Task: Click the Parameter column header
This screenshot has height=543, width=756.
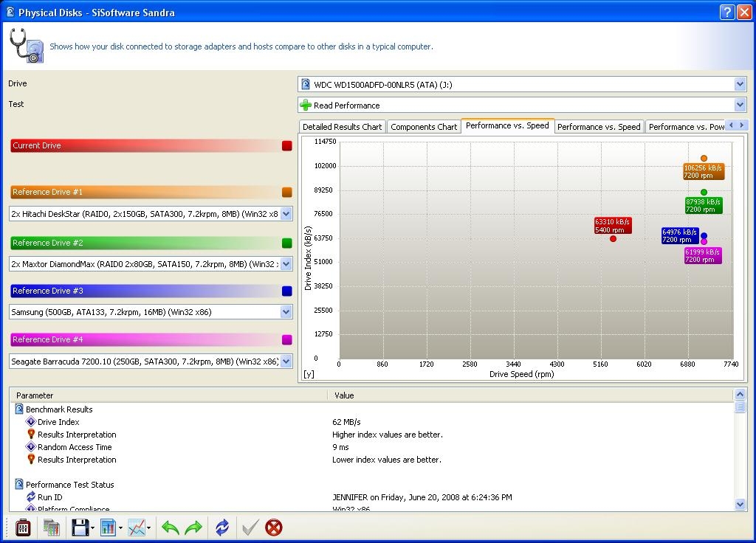Action: point(168,395)
